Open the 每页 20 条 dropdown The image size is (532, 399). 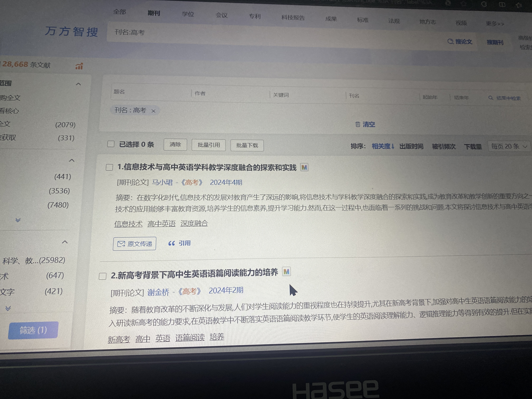(x=509, y=146)
